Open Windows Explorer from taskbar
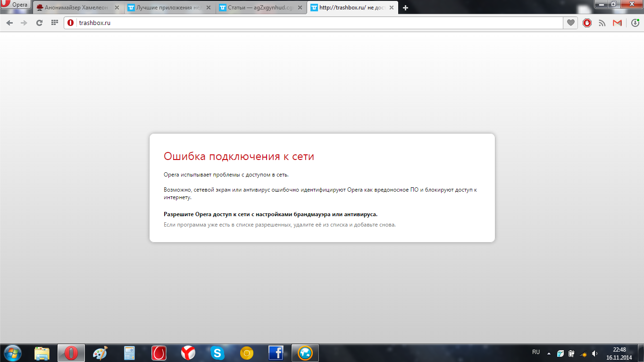644x362 pixels. point(42,353)
